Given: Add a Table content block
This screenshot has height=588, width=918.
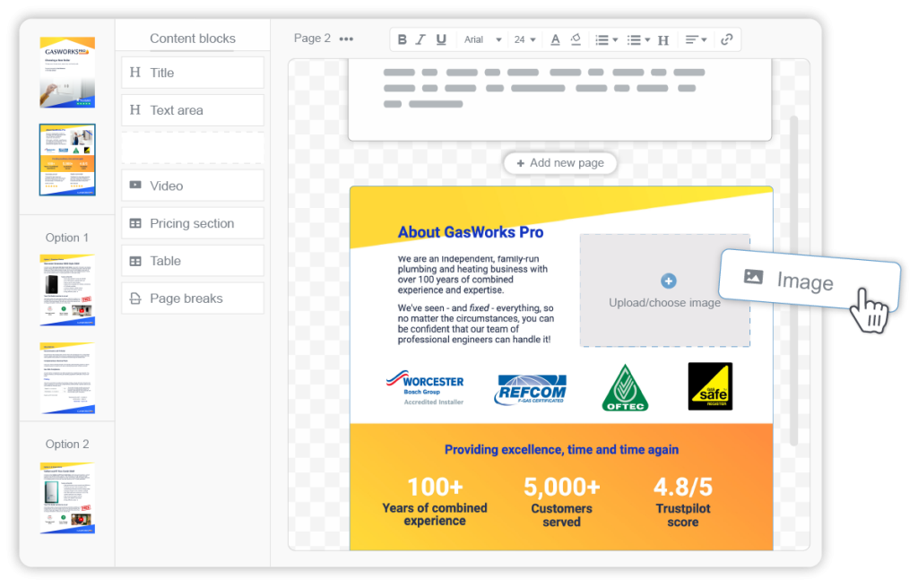Looking at the screenshot, I should 192,260.
